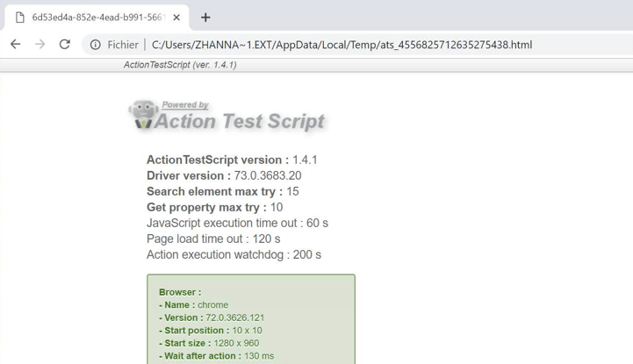The height and width of the screenshot is (364, 633).
Task: Close the 6d53ed4a tab
Action: (x=176, y=18)
